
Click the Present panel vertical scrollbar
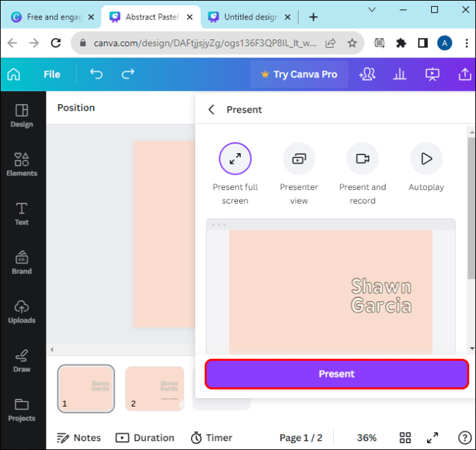471,208
